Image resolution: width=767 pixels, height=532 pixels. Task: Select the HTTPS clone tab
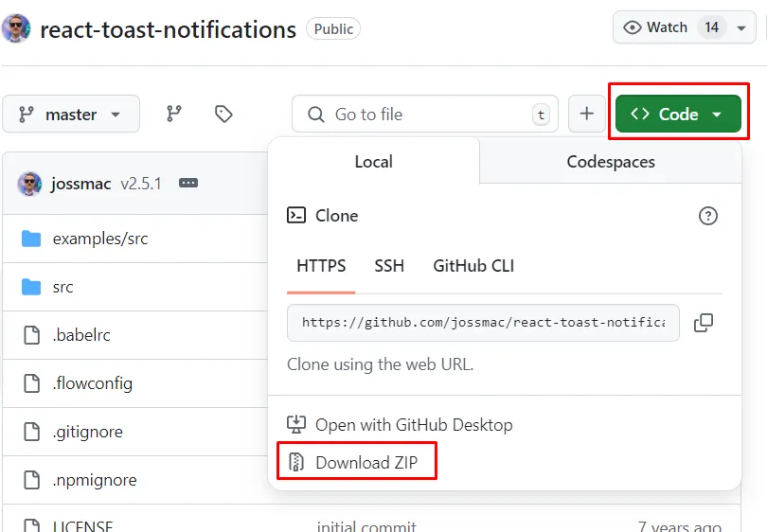pyautogui.click(x=321, y=266)
